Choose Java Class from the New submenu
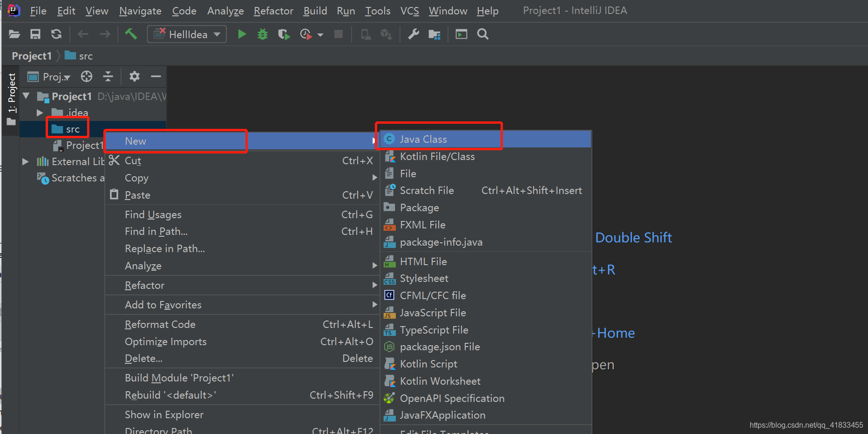 [486, 139]
